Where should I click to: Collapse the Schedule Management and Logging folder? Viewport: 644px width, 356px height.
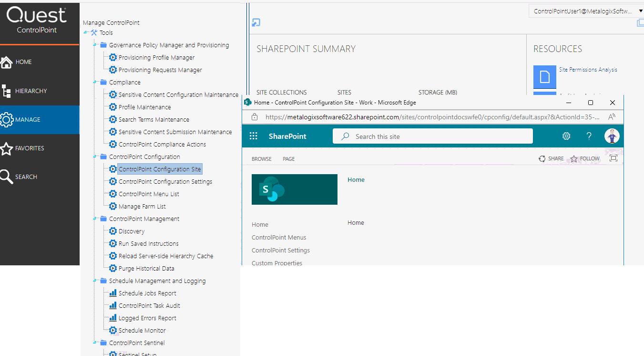(94, 281)
